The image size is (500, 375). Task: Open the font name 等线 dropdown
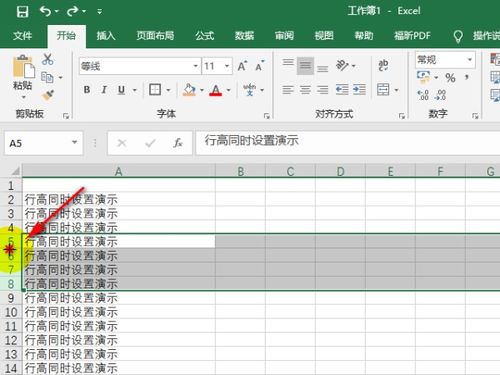pos(196,66)
